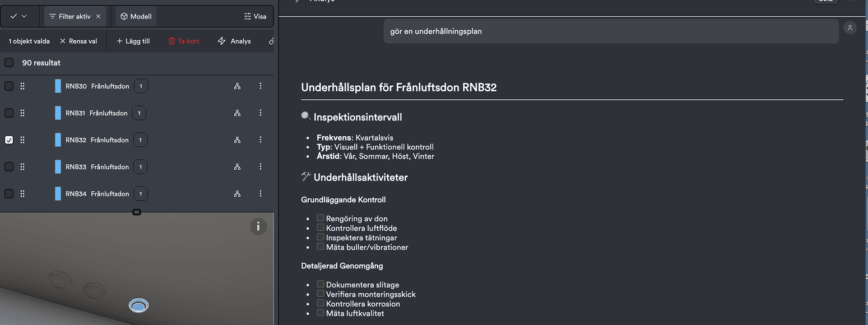
Task: Click the blue color bar of RNB31
Action: [x=58, y=113]
